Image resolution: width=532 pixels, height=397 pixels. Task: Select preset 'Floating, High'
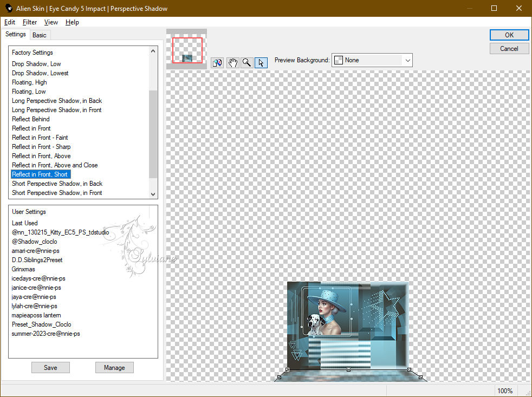pos(29,82)
